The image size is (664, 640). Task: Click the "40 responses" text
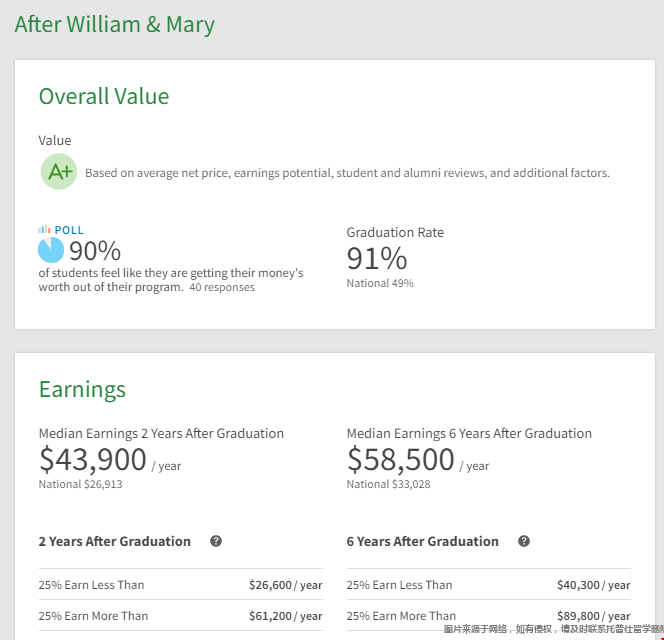click(x=222, y=288)
